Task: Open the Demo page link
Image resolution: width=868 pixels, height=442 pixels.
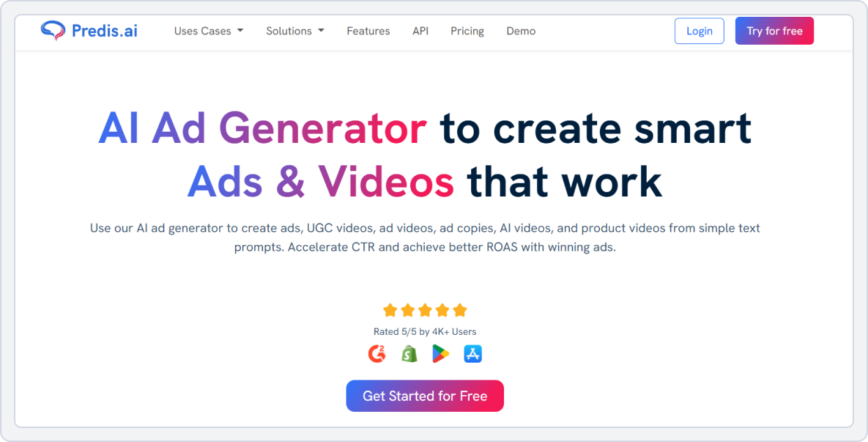Action: [521, 31]
